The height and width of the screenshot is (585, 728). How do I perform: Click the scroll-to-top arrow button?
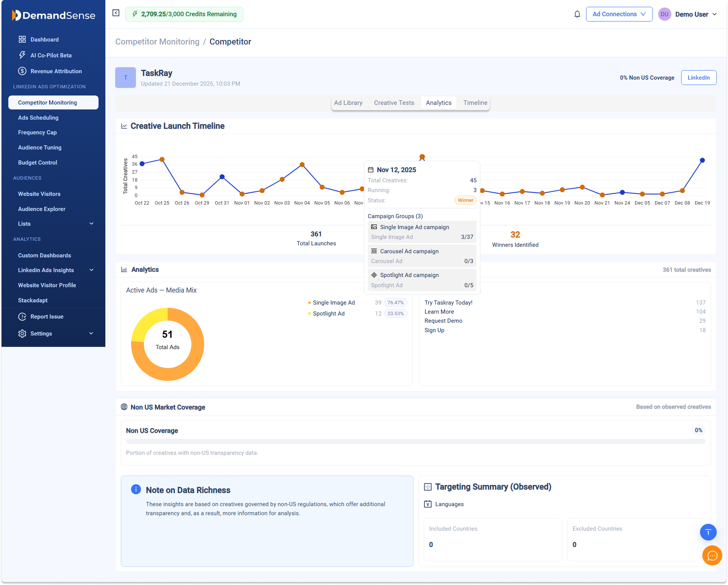click(708, 532)
